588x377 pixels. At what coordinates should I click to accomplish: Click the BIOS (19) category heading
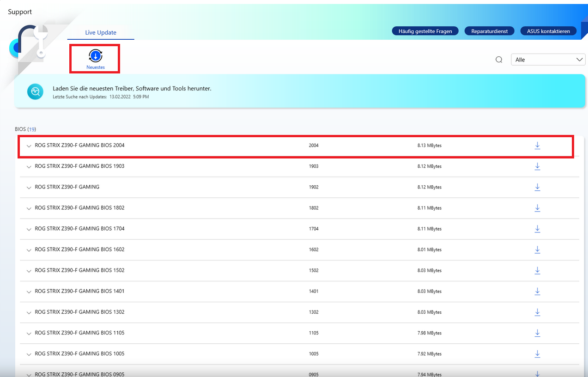point(25,129)
